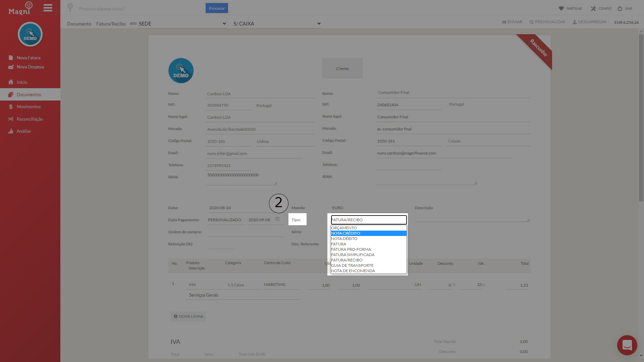Click the Análise chart icon
Image resolution: width=644 pixels, height=362 pixels.
tap(11, 131)
